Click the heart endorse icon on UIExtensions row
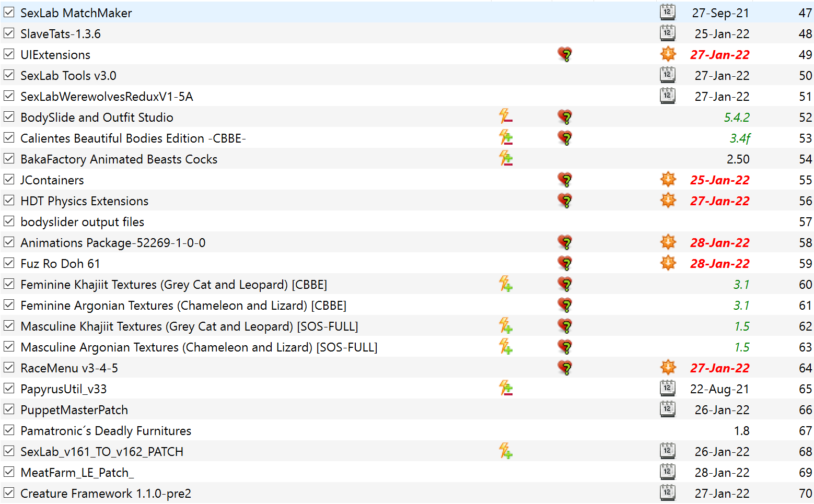Image resolution: width=814 pixels, height=504 pixels. (565, 54)
